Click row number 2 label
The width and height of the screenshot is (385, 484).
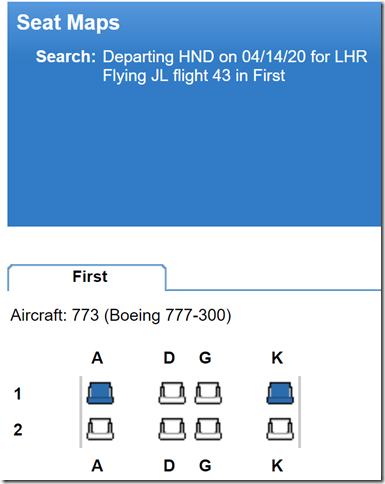click(x=18, y=430)
